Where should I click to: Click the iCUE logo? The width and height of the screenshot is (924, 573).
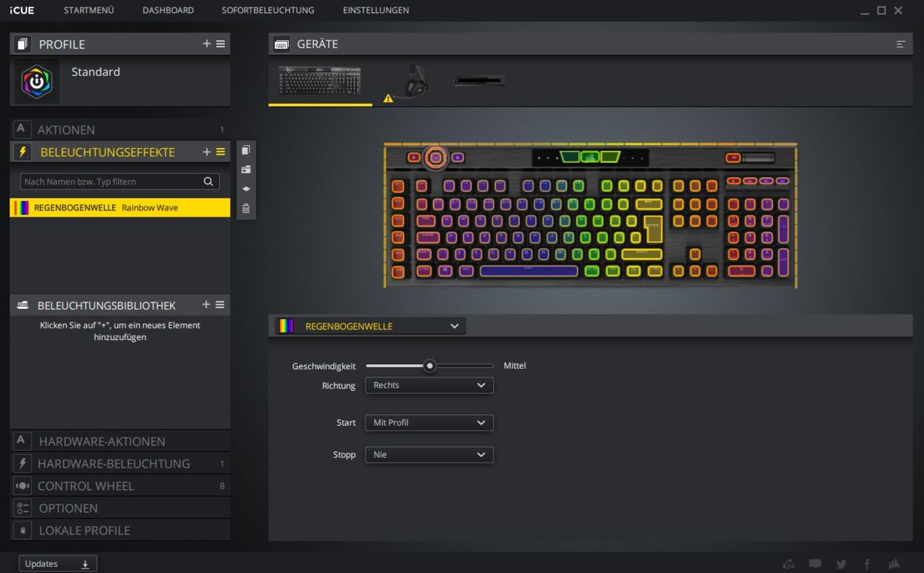point(22,10)
